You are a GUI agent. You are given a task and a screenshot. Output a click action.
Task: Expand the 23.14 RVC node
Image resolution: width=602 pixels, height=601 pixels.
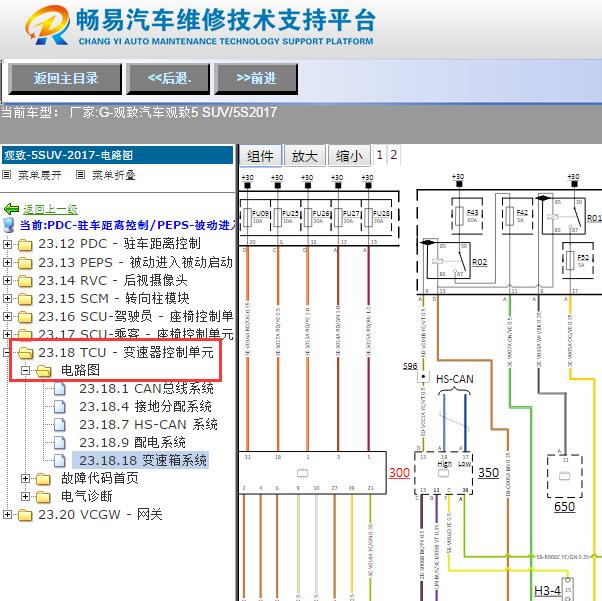tap(7, 281)
